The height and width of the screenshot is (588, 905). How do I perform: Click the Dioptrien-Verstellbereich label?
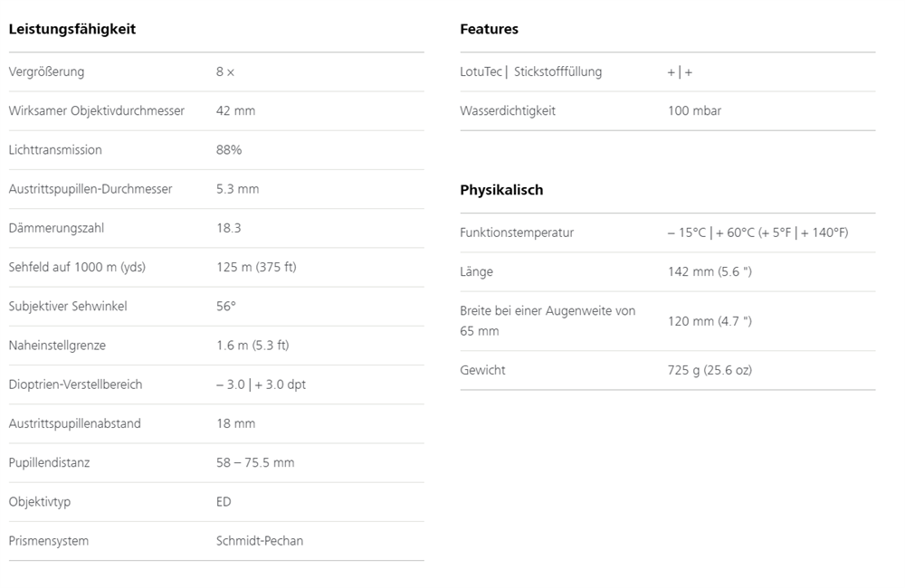pyautogui.click(x=75, y=384)
